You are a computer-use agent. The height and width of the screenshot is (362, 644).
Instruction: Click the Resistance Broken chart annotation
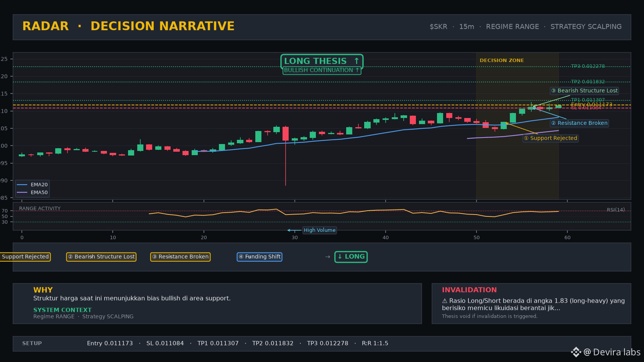579,123
